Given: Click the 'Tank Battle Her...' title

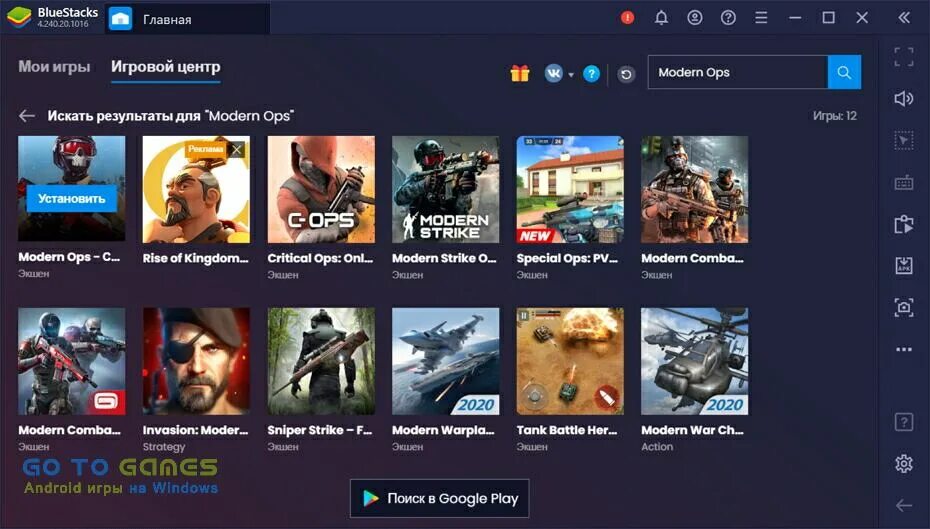Looking at the screenshot, I should (567, 430).
